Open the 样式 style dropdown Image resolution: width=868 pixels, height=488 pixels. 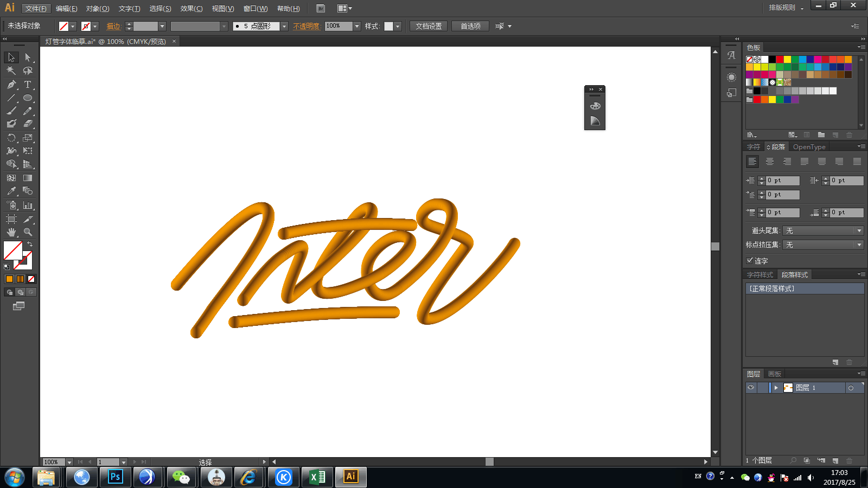[x=397, y=26]
